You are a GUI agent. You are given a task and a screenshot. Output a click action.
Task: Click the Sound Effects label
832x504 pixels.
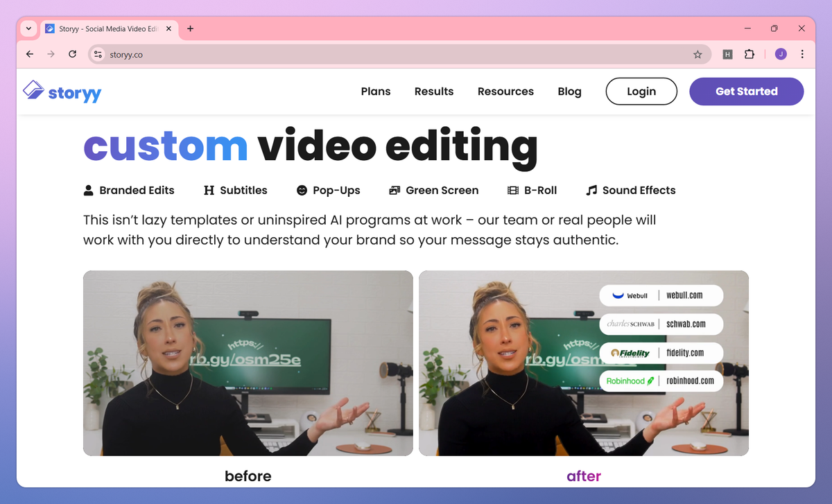point(639,190)
